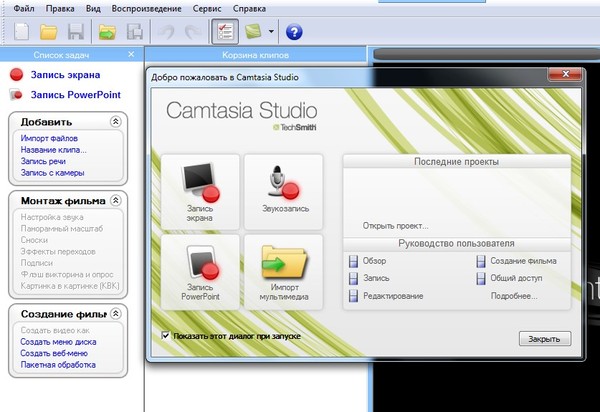Click Import media folder with green arrow
Screen dimensions: 600x412
click(108, 31)
